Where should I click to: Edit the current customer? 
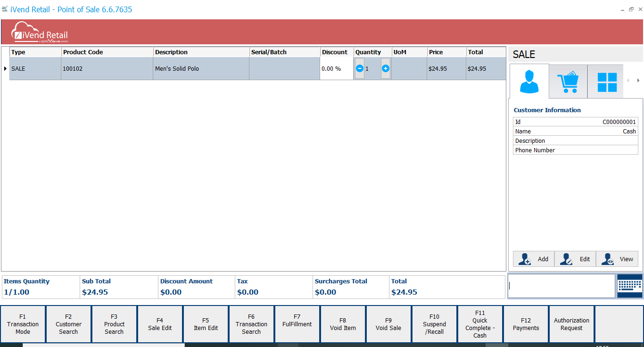575,259
